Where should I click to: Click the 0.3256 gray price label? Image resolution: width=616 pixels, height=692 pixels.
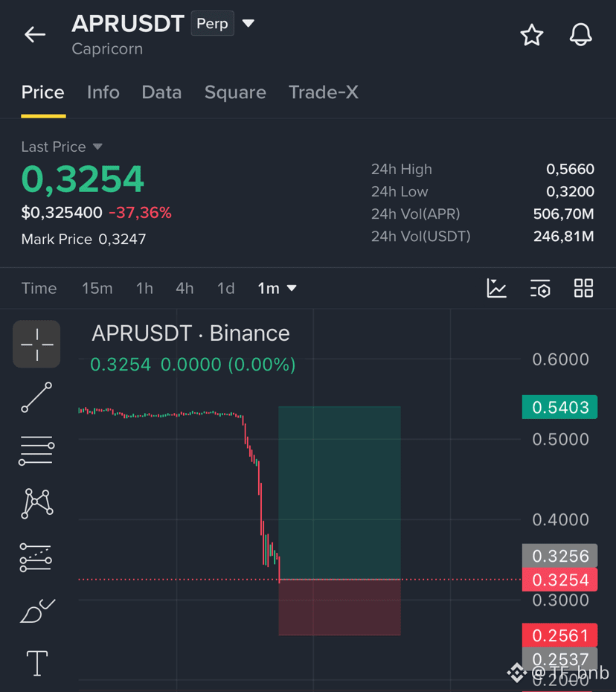pyautogui.click(x=559, y=556)
